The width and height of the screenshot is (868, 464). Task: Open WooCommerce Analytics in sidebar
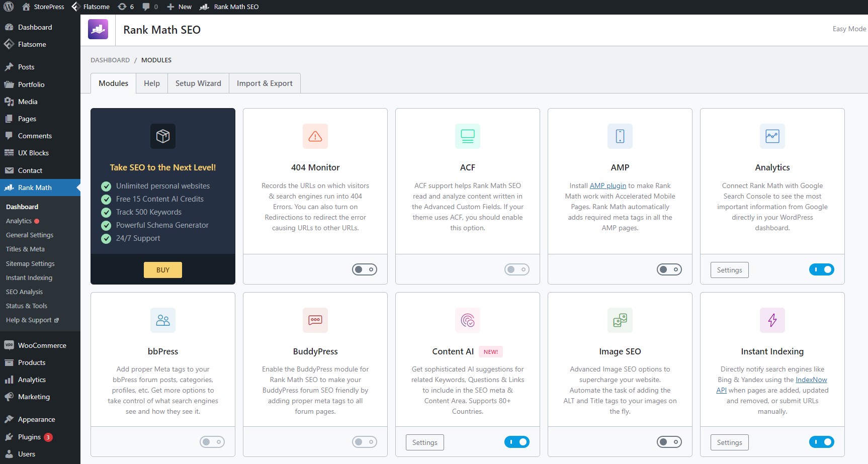tap(32, 380)
